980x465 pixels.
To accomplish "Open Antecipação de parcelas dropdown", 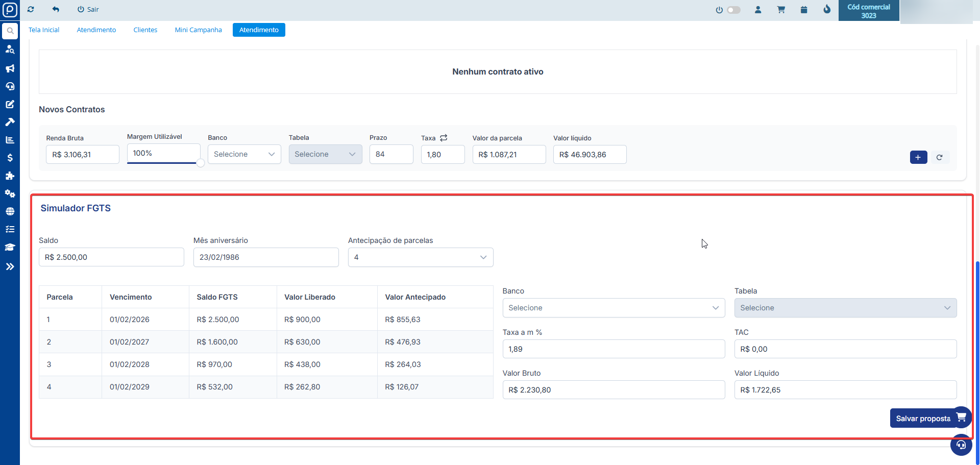I will point(420,257).
